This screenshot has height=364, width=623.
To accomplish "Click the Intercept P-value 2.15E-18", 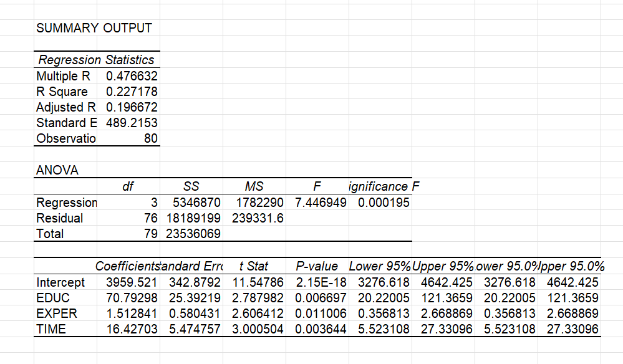I will point(317,282).
